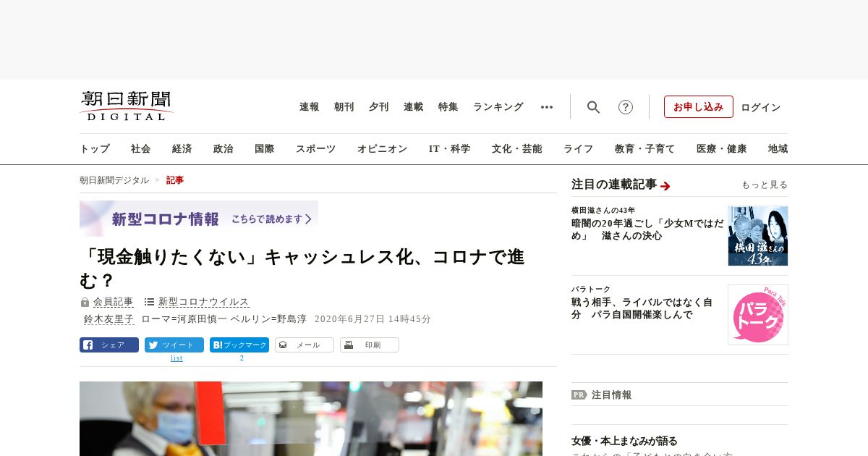Go to the 国際 section
The width and height of the screenshot is (868, 456).
[x=265, y=149]
